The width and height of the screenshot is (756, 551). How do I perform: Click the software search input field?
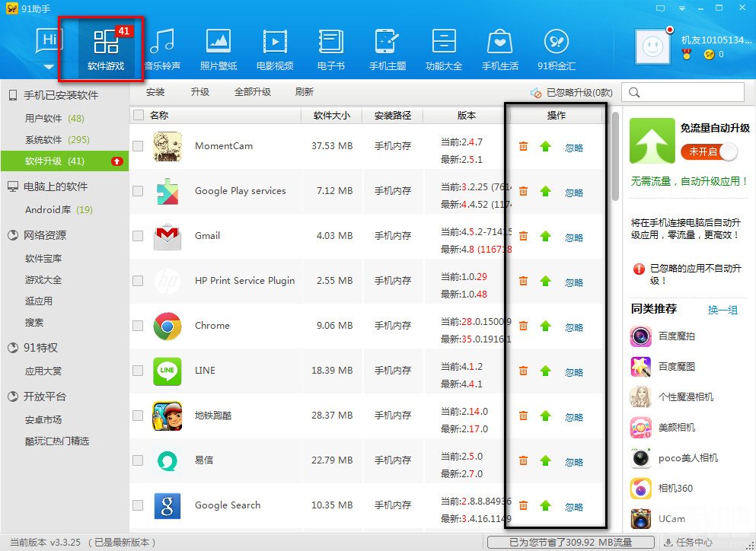[x=683, y=92]
